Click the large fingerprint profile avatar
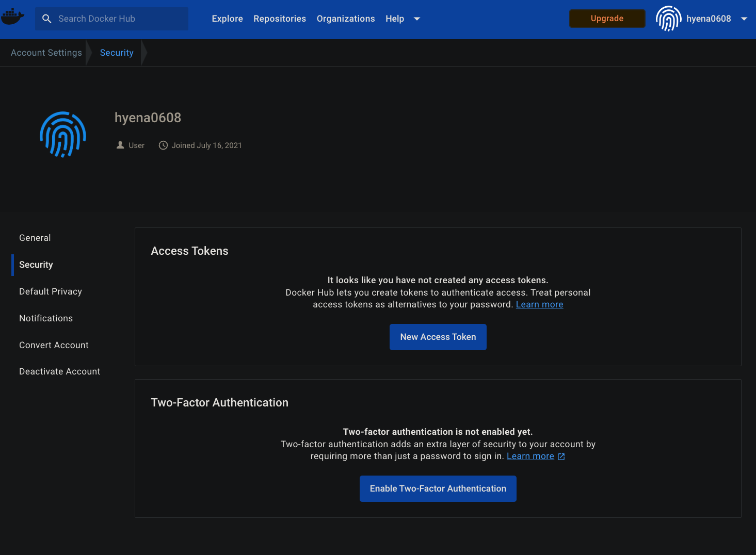This screenshot has height=555, width=756. [x=63, y=134]
